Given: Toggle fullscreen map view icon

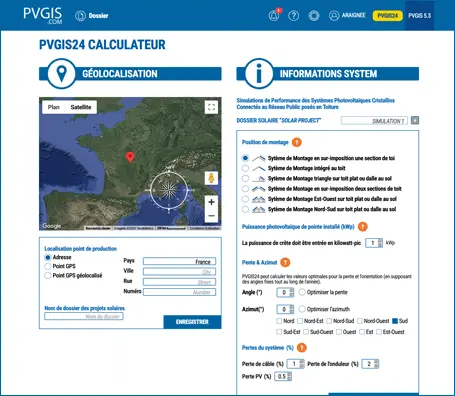Looking at the screenshot, I should point(211,107).
